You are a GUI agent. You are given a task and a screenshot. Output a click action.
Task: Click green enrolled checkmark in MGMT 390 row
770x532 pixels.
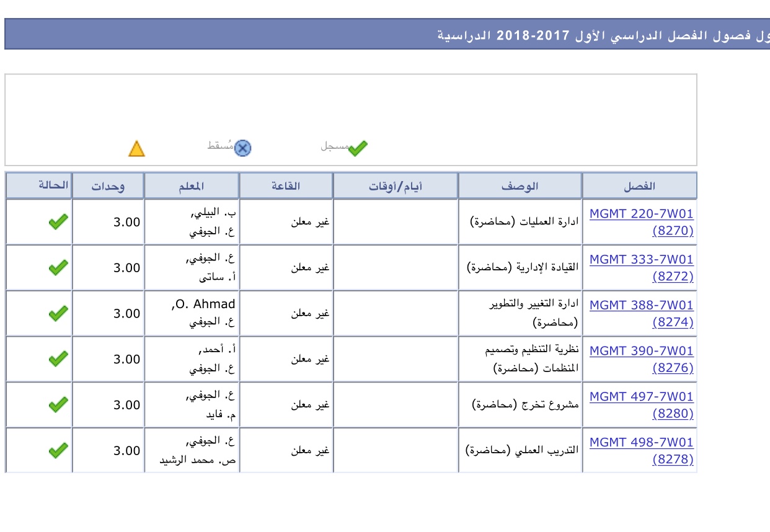[58, 359]
